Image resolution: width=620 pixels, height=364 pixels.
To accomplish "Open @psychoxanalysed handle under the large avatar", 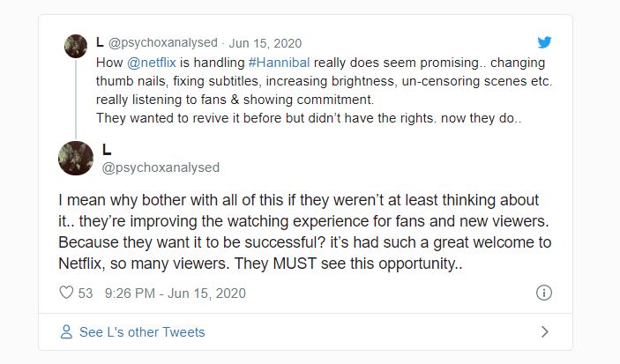I will click(x=161, y=167).
